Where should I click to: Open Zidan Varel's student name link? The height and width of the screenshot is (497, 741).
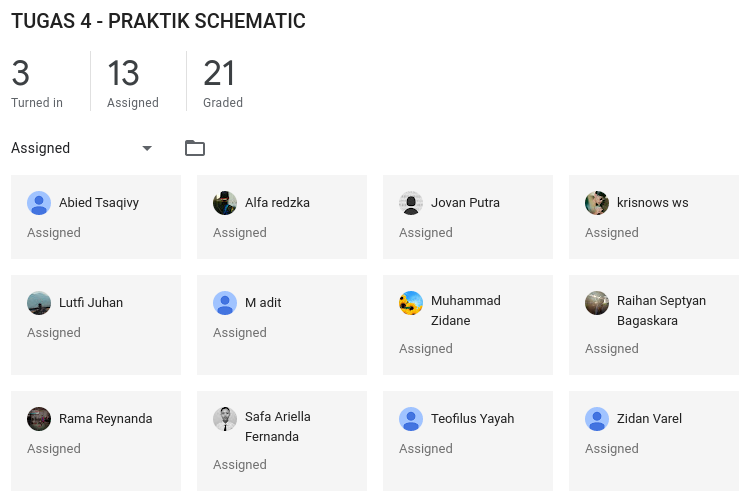(x=649, y=419)
